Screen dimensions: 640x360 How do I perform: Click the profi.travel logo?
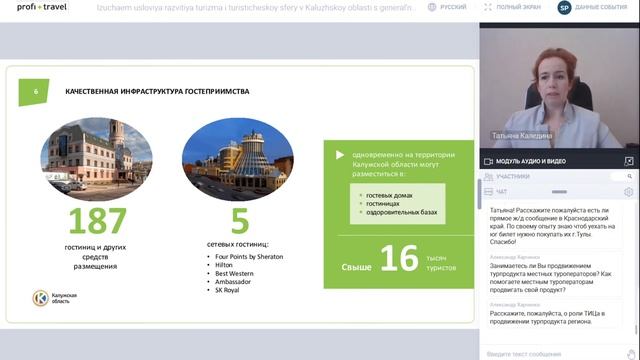[42, 7]
